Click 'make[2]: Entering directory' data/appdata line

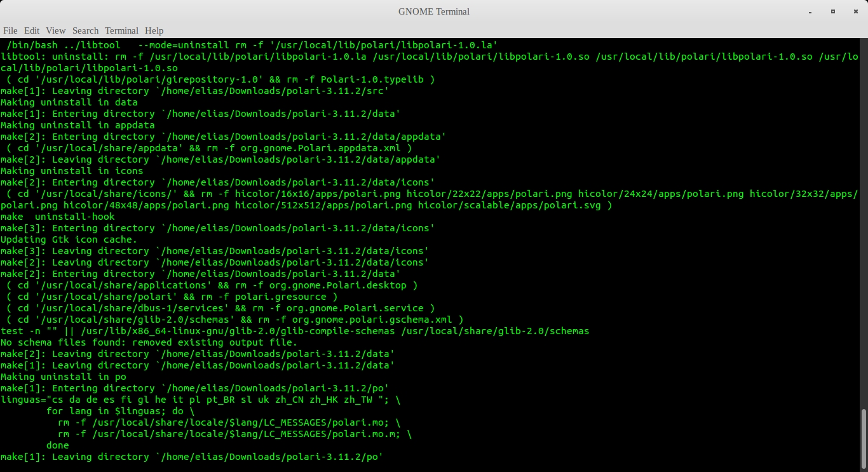click(223, 137)
